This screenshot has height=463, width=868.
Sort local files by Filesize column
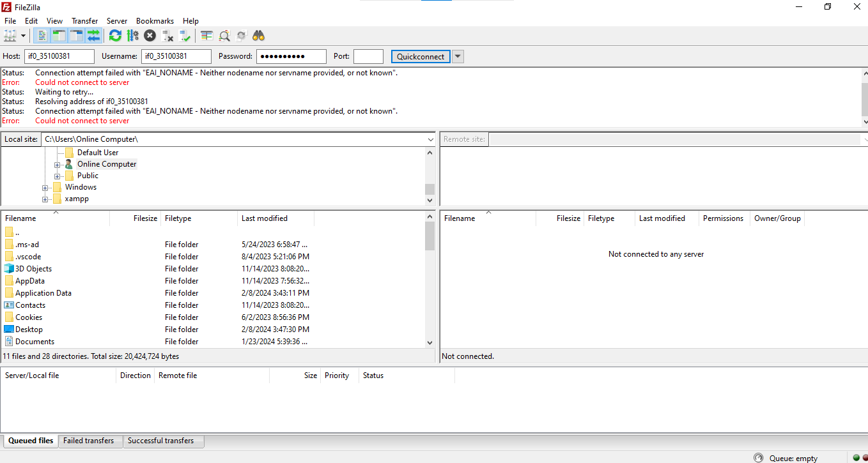135,218
